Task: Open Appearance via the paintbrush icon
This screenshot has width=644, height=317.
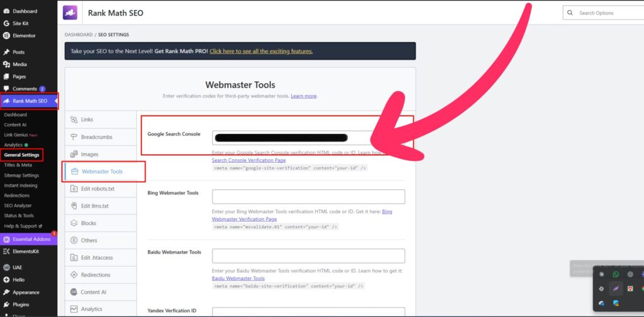Action: 6,292
